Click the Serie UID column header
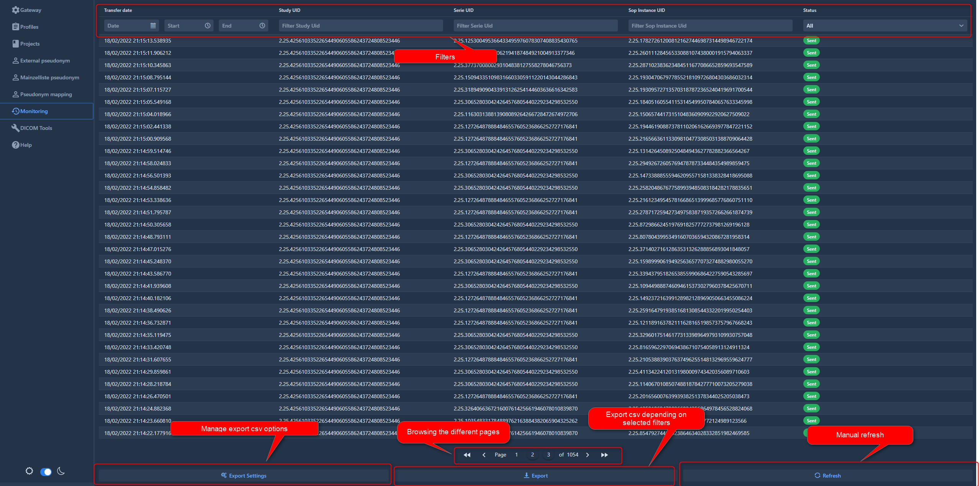The image size is (980, 486). (463, 10)
